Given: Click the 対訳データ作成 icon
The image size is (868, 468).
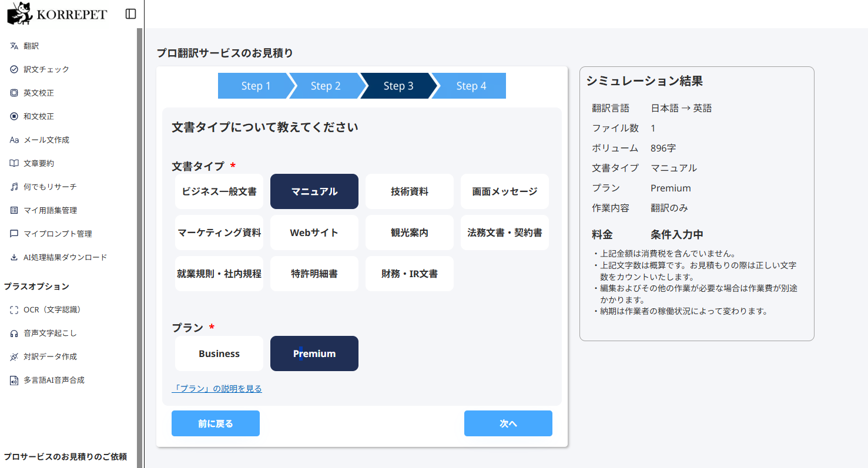Looking at the screenshot, I should click(x=14, y=356).
